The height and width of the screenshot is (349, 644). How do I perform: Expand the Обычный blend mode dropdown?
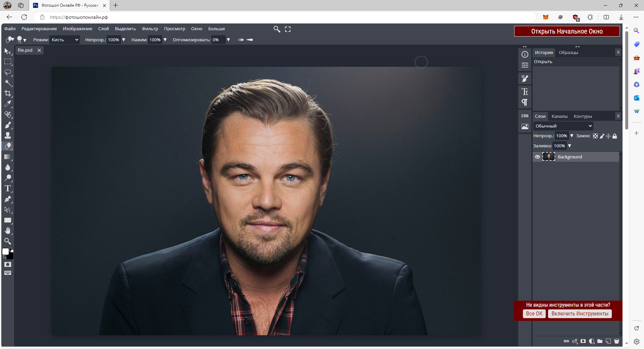[563, 126]
